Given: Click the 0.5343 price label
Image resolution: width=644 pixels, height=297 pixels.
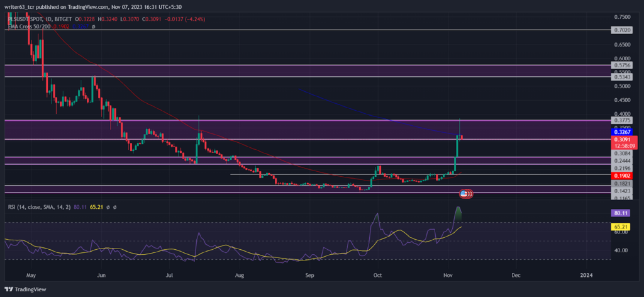Looking at the screenshot, I should tap(621, 77).
